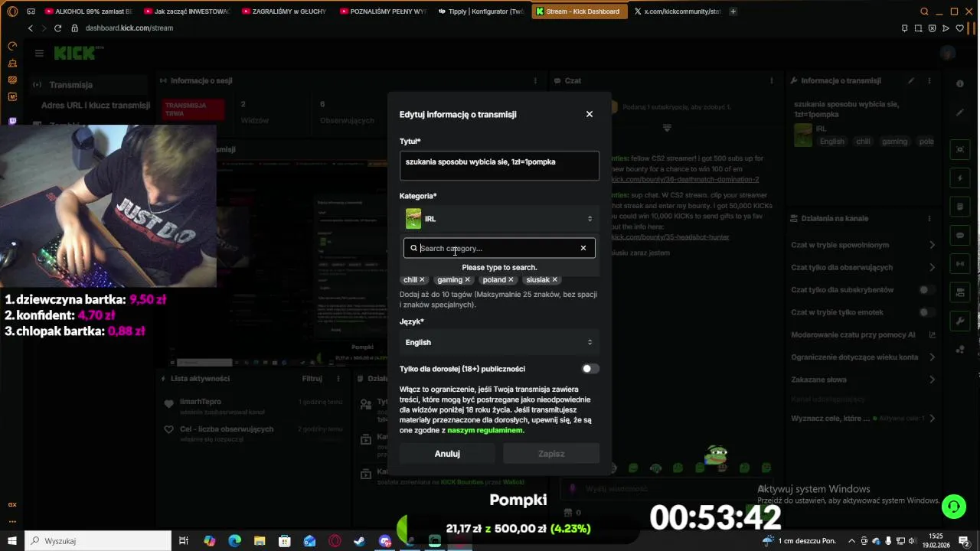Open the naszym regulaminem link
The image size is (980, 551).
485,430
